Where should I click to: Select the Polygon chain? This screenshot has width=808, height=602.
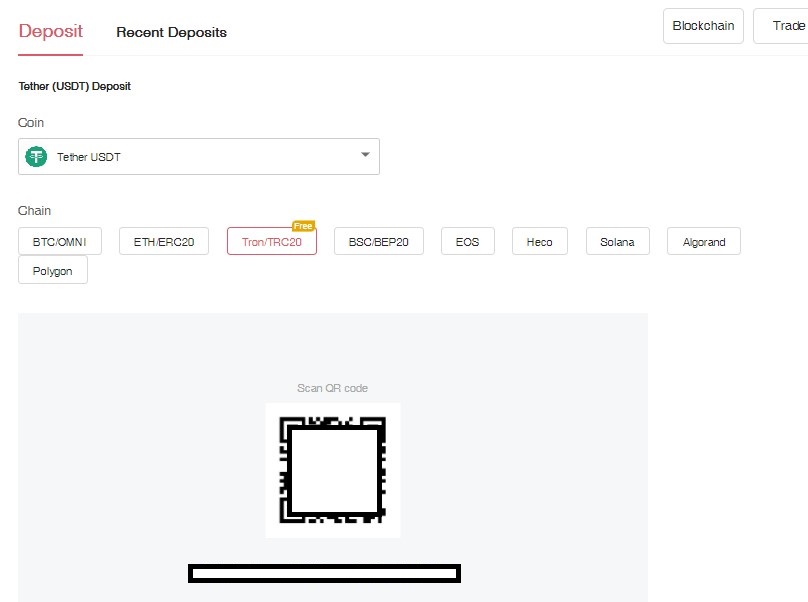point(53,270)
